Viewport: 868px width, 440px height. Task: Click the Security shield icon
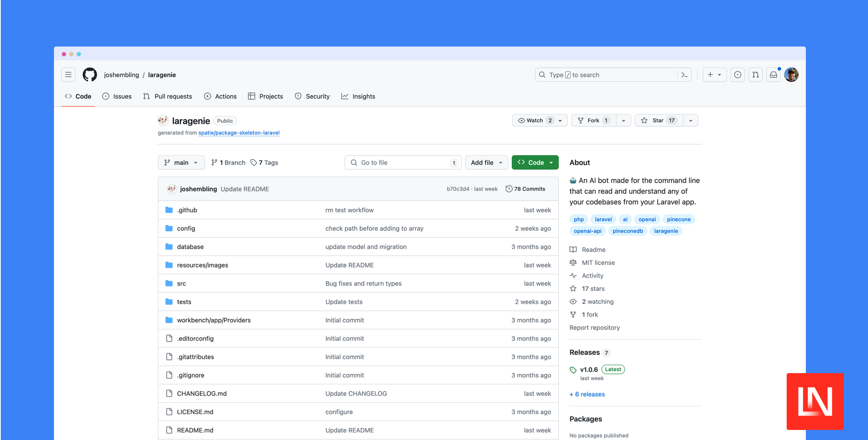click(x=297, y=96)
